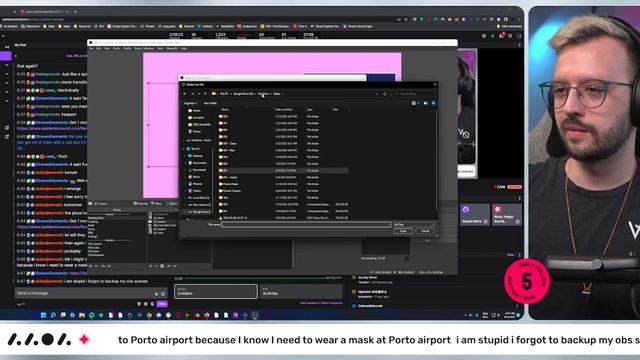The height and width of the screenshot is (360, 640).
Task: Move OBS source down with arrow
Action: click(x=175, y=266)
